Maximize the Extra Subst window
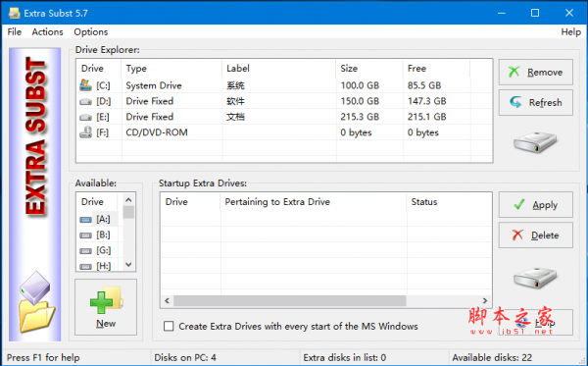Screen dimensions: 588x366 pos(535,13)
